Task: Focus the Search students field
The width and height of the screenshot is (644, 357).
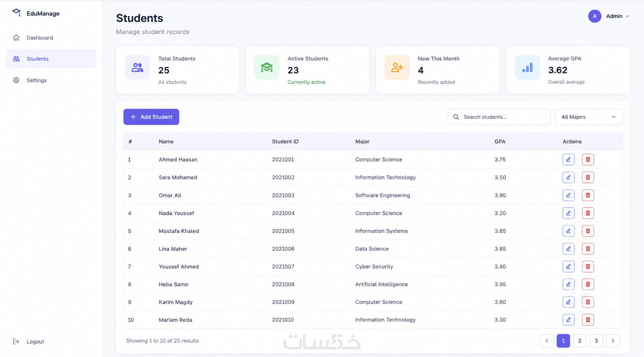Action: tap(499, 117)
